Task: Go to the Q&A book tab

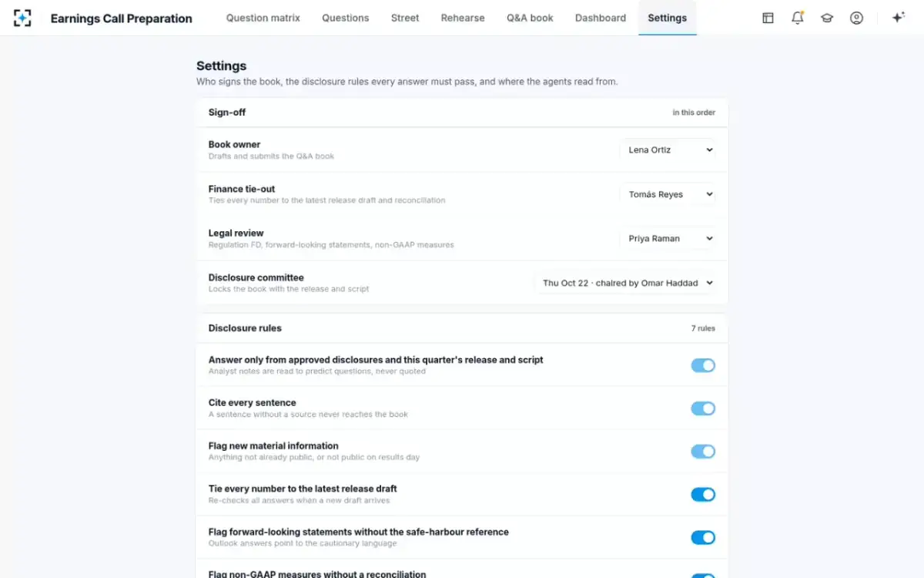Action: 530,18
